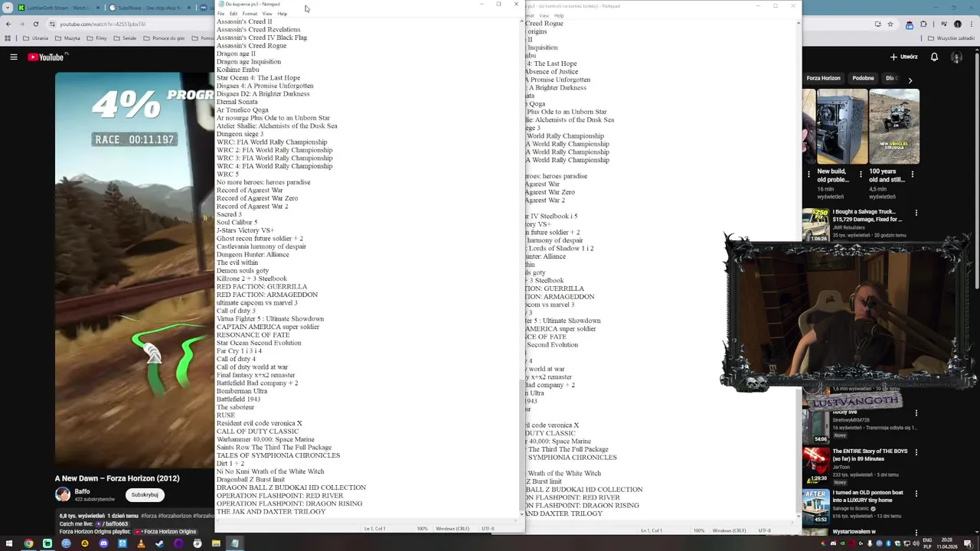Open Help menu in Do kupienia ps3 Notepad

coord(283,14)
